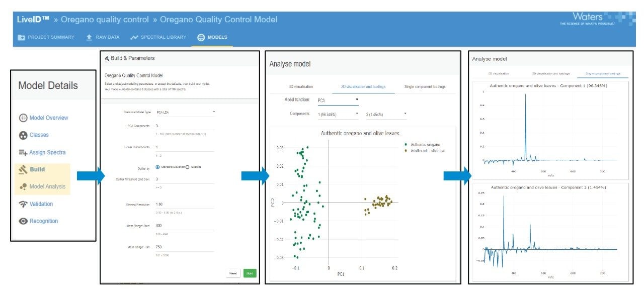Click the Reset button
The image size is (644, 295).
[233, 273]
